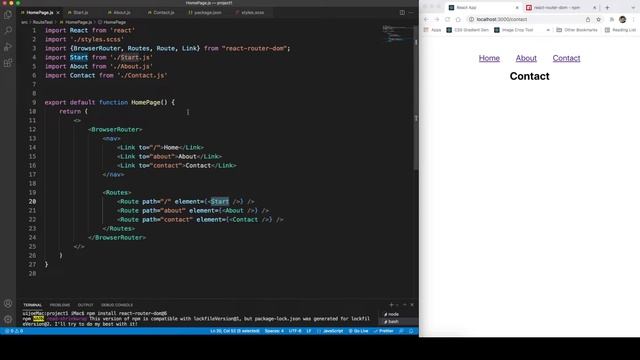Viewport: 640px width, 360px height.
Task: Split the editor to the right
Action: 402,13
